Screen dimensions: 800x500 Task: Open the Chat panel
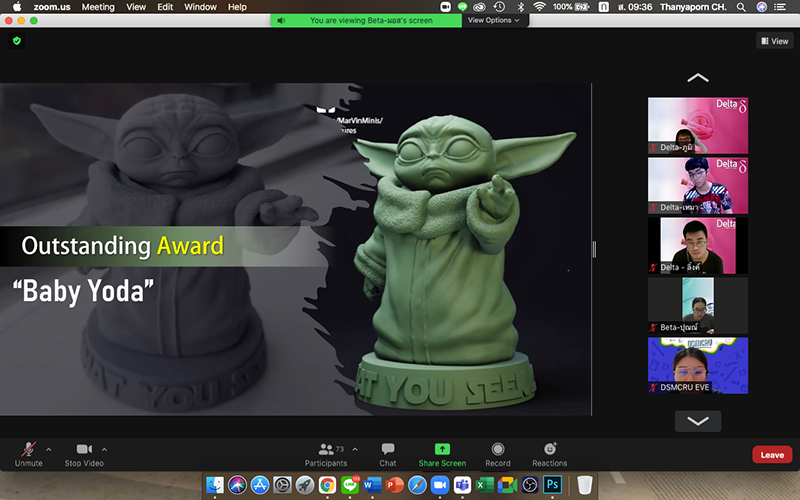pyautogui.click(x=388, y=455)
